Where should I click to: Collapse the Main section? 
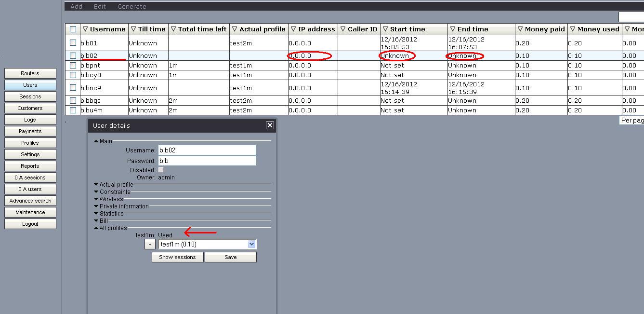[103, 141]
